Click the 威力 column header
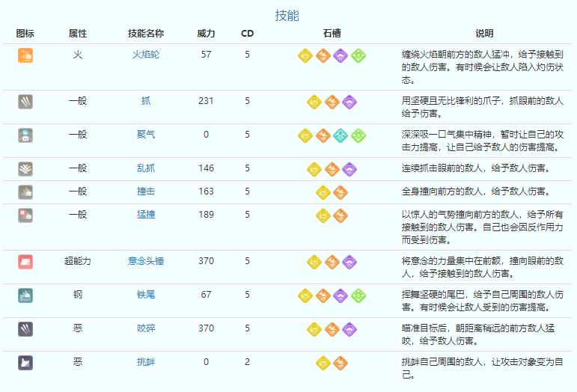577x392 pixels. tap(206, 34)
